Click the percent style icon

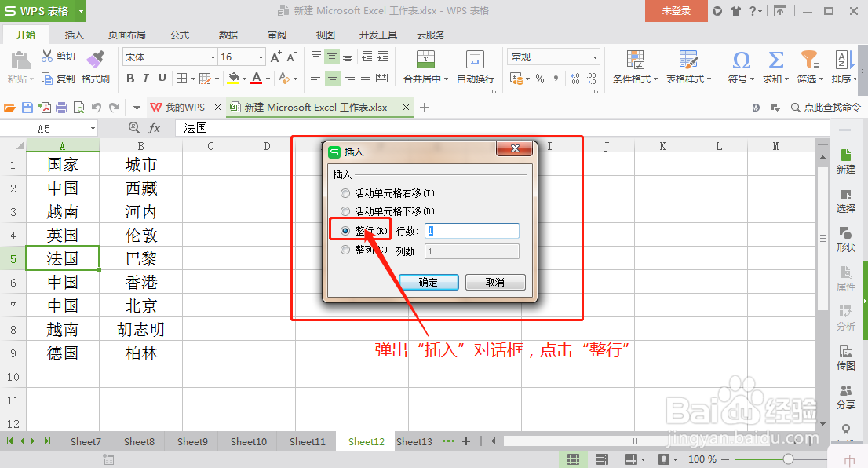[x=540, y=79]
